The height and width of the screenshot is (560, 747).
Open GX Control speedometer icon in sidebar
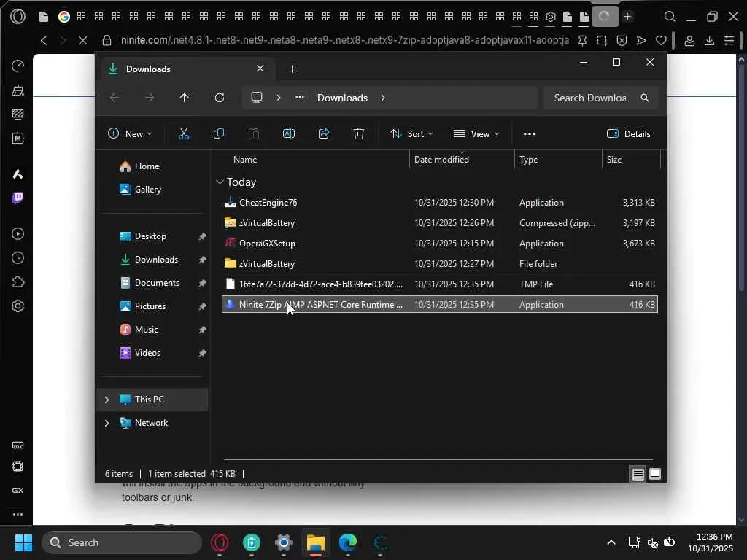click(18, 66)
